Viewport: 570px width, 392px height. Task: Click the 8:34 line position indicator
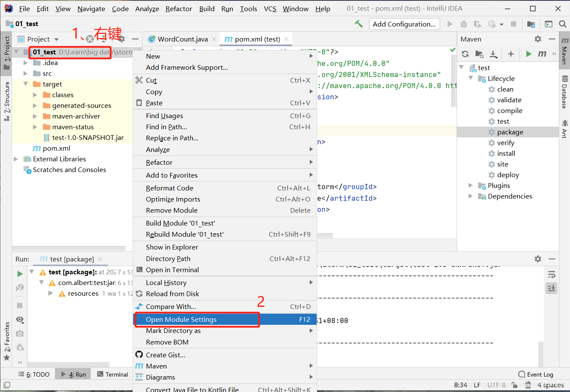click(460, 385)
